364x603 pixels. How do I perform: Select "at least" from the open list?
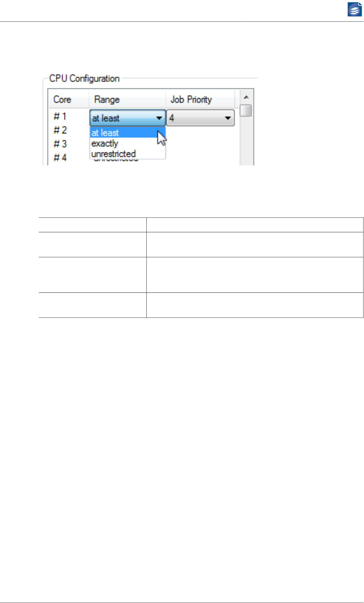pos(121,133)
